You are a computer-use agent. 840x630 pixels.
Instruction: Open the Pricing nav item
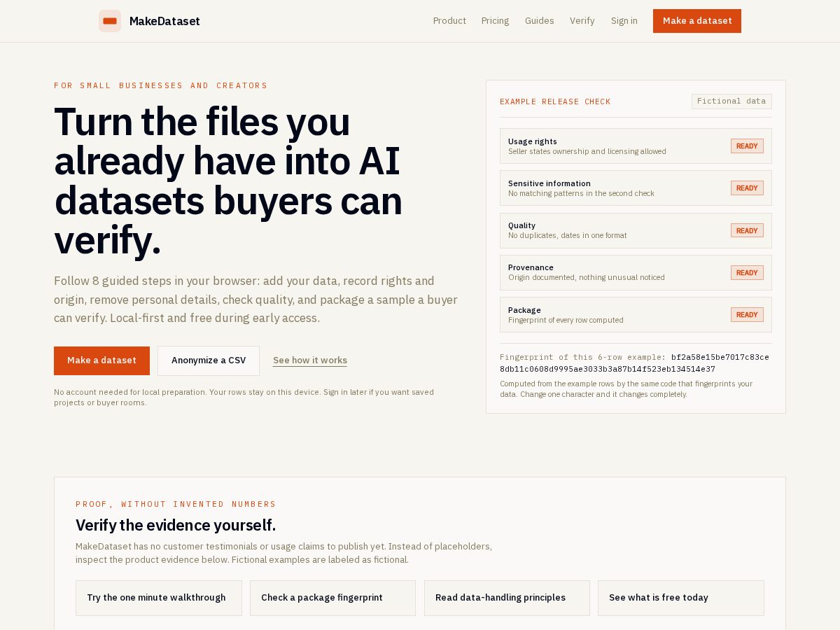click(x=496, y=21)
